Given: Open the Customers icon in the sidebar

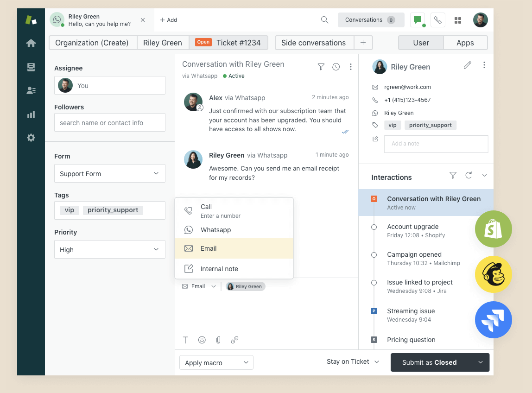Looking at the screenshot, I should coord(31,91).
